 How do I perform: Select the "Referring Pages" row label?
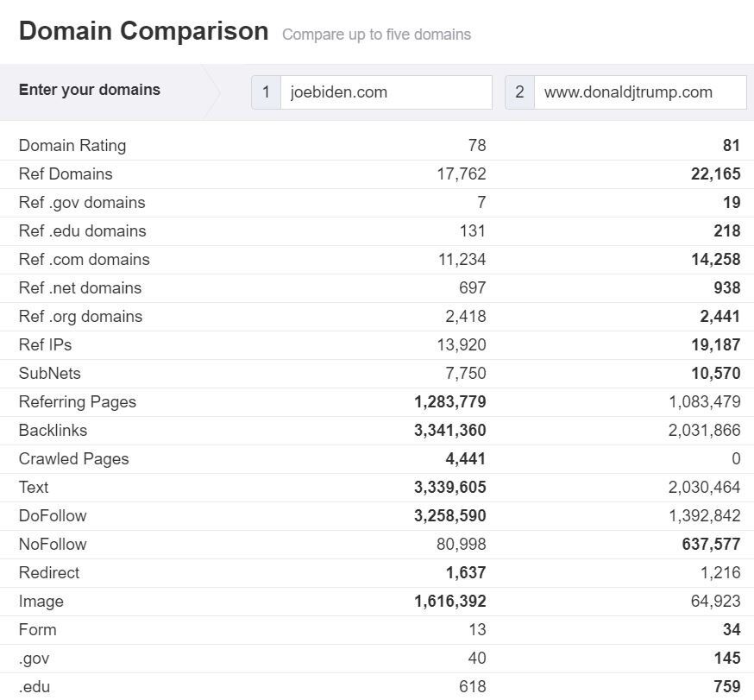click(x=78, y=401)
